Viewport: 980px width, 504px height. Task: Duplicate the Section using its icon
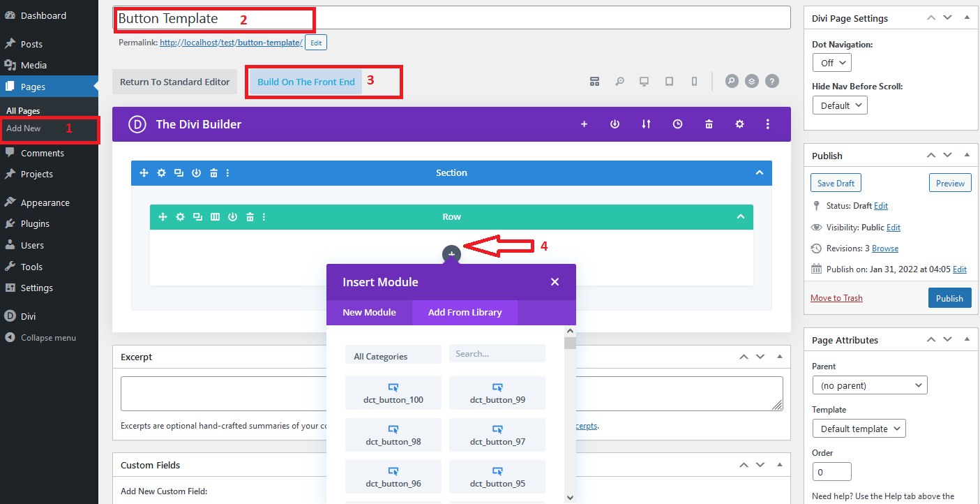click(179, 173)
